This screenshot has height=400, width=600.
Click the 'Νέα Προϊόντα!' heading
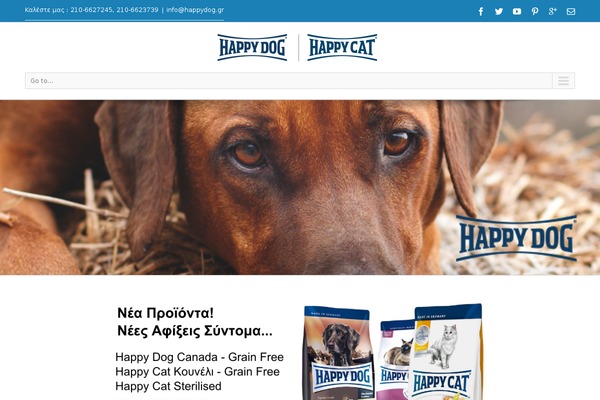165,313
